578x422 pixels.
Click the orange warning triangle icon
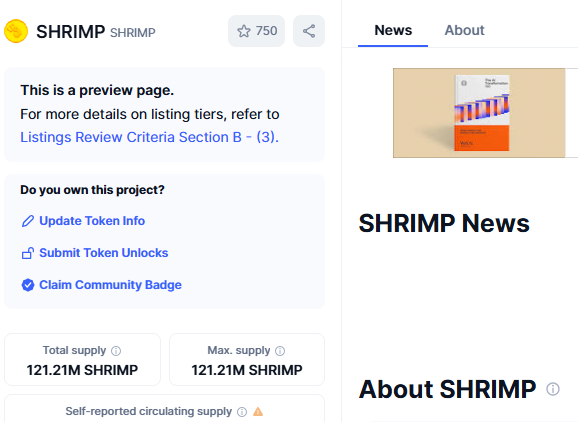[x=258, y=412]
